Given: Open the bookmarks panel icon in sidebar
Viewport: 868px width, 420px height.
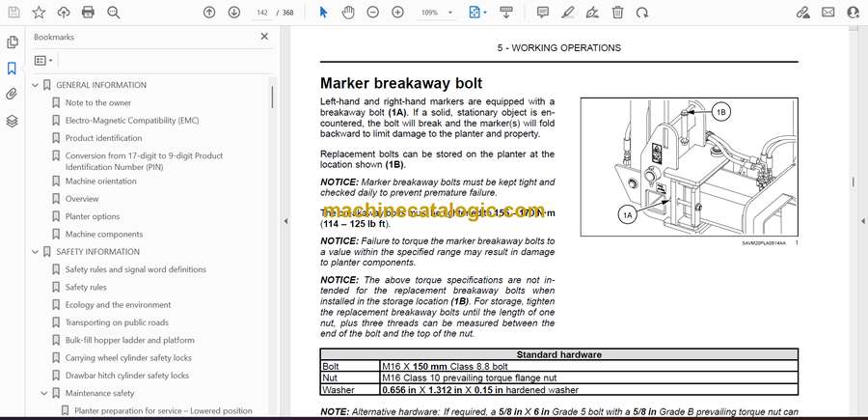Looking at the screenshot, I should (12, 69).
